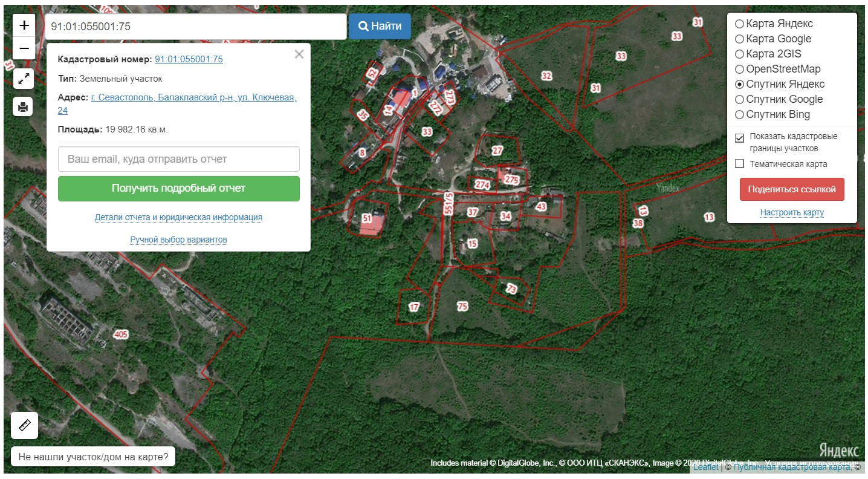
Task: Click the Площадь 19 982.16 кв.м. text
Action: point(113,129)
